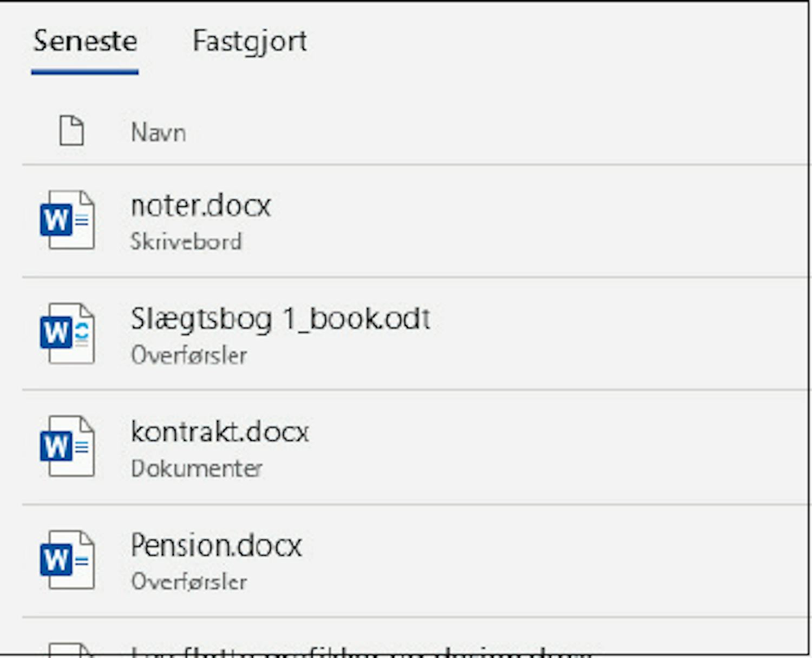Click the Slægtsbog 1_book.odt file icon
The width and height of the screenshot is (812, 658).
[67, 333]
